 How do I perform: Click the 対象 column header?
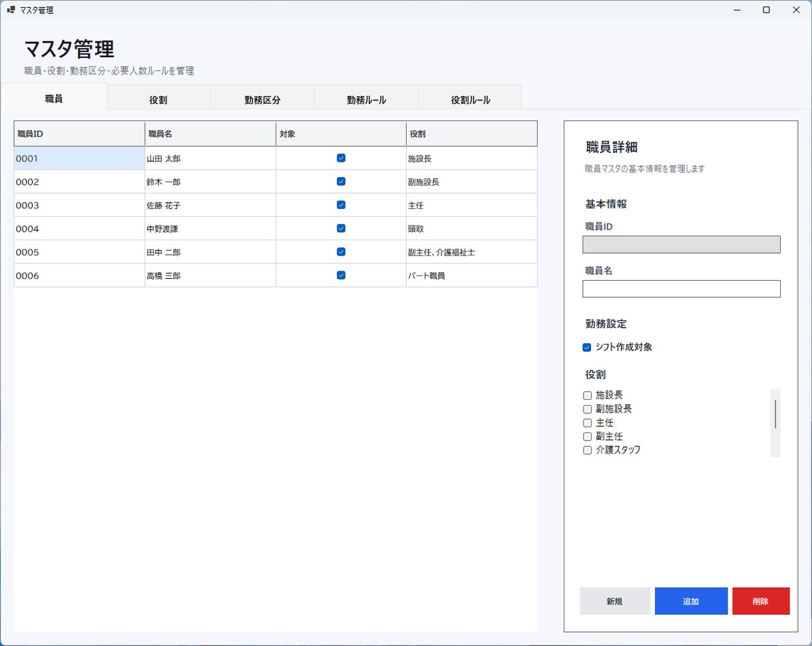(x=341, y=134)
